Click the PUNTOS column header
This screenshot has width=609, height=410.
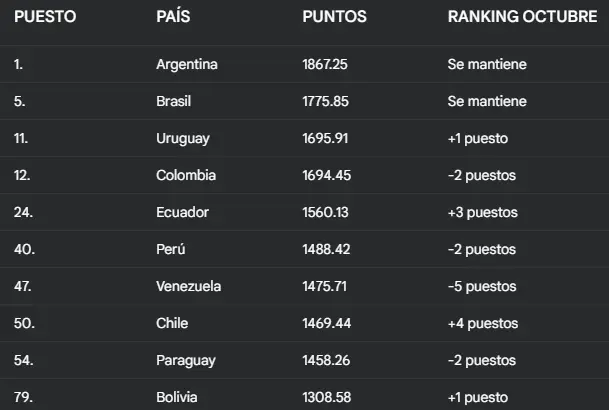pyautogui.click(x=334, y=17)
